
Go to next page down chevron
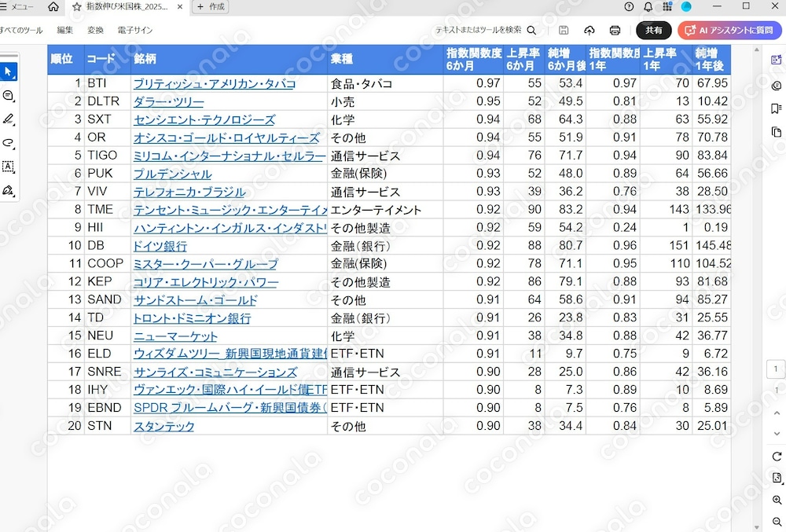point(777,434)
